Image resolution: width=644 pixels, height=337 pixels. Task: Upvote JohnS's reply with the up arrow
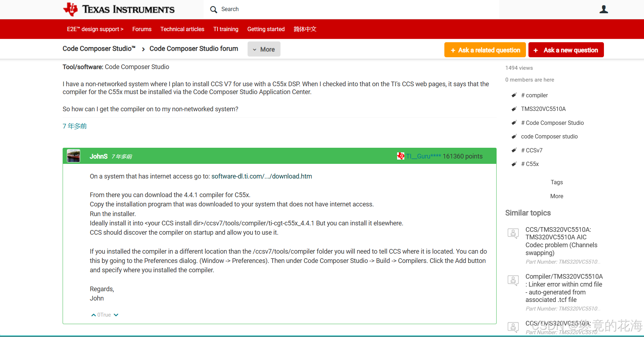click(x=93, y=315)
